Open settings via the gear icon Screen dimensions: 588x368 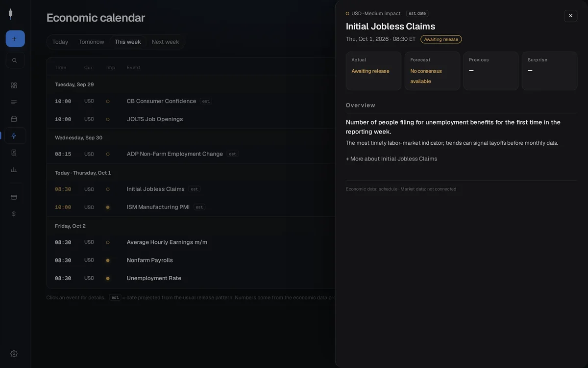pos(14,354)
